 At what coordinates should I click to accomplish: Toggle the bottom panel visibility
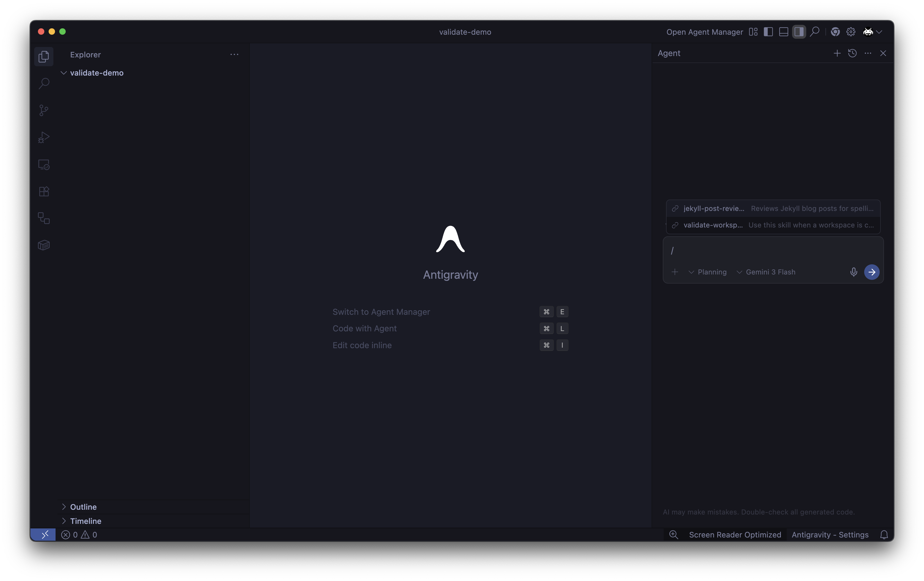[784, 32]
